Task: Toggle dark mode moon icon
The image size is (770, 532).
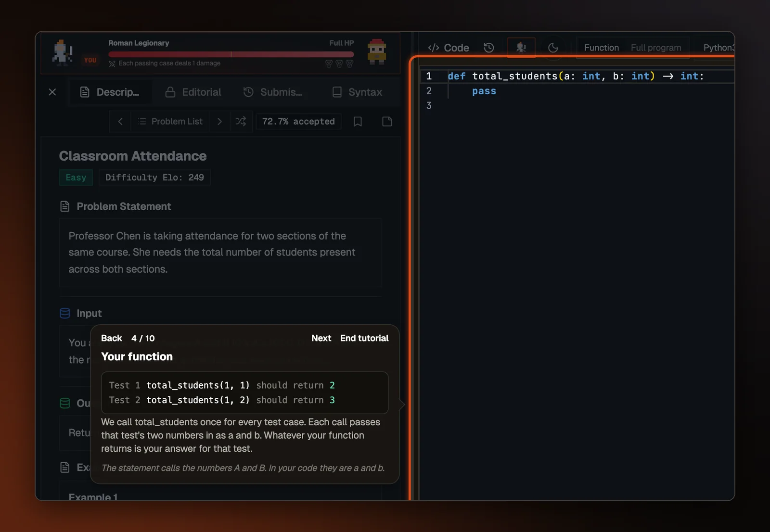Action: [x=553, y=48]
